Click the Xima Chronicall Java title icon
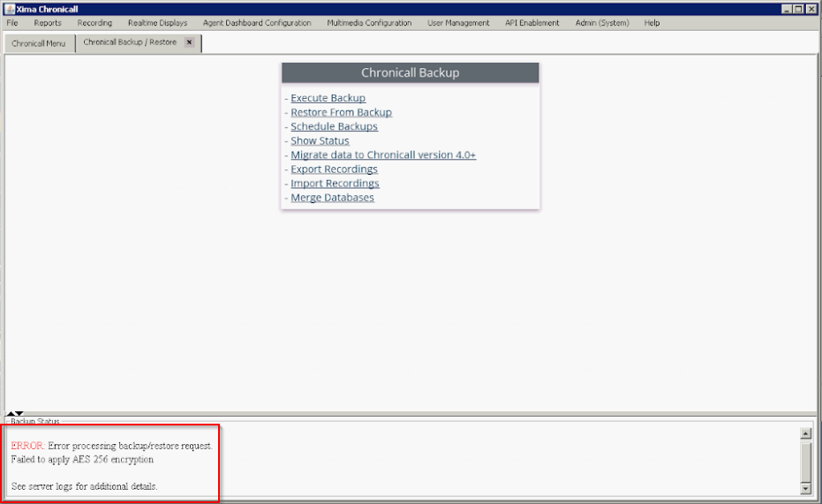 10,9
